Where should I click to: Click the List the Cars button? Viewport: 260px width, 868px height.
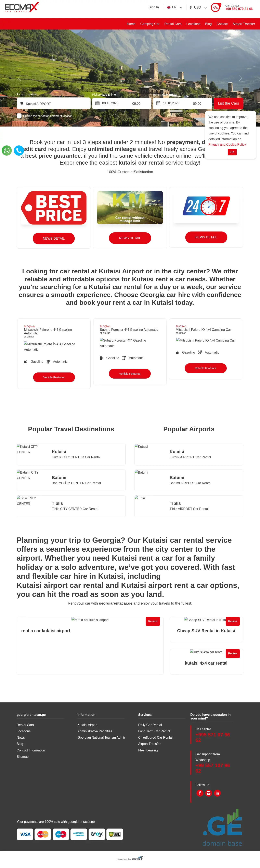click(228, 103)
